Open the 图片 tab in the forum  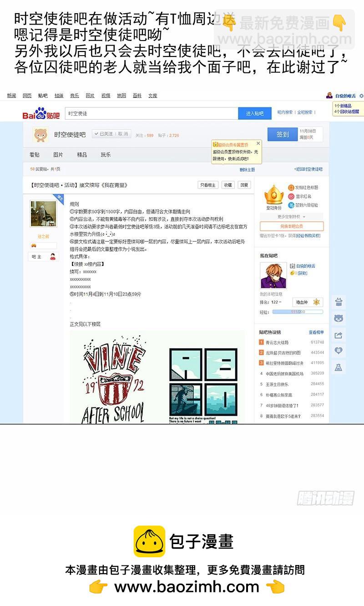[x=58, y=155]
